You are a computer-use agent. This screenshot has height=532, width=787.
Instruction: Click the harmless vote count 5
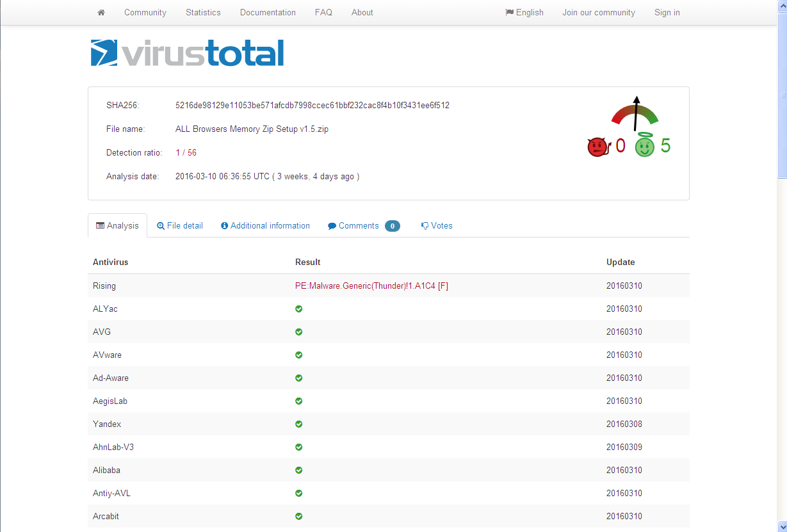pos(666,146)
